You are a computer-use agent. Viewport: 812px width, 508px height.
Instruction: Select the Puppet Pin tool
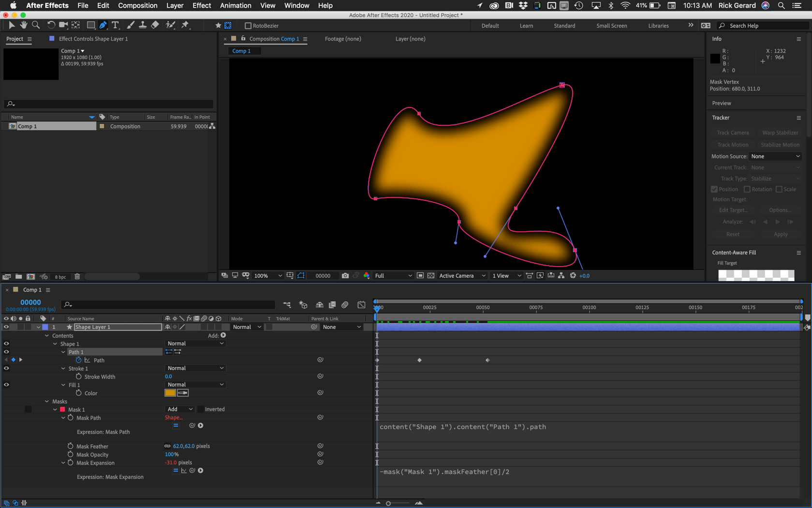click(186, 25)
